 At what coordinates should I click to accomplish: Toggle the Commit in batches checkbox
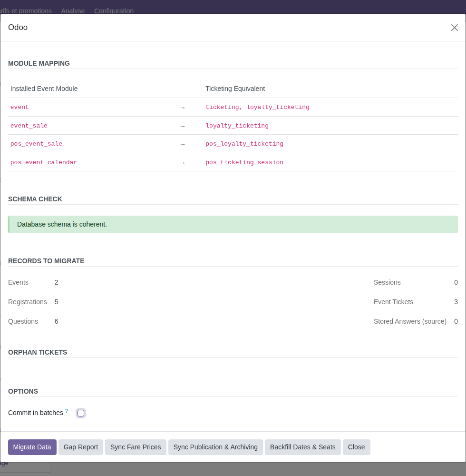(81, 413)
